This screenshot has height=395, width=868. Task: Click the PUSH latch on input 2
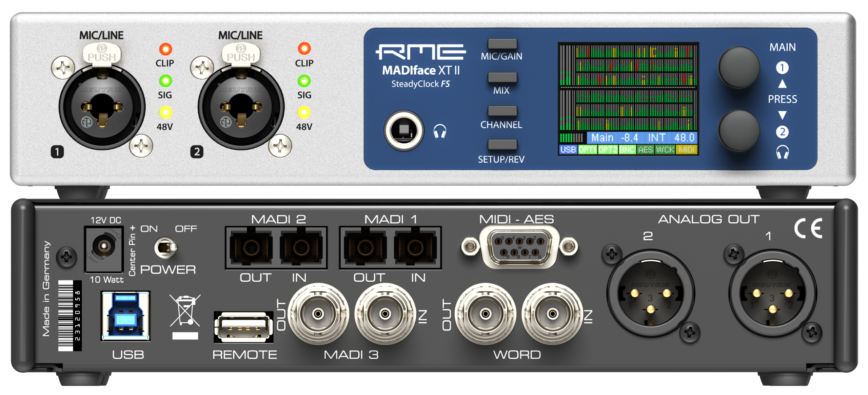[x=241, y=53]
